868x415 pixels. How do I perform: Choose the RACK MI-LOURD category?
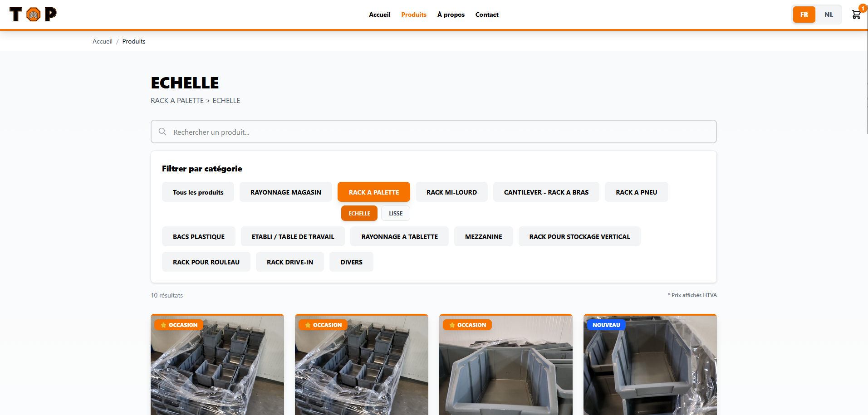(451, 192)
